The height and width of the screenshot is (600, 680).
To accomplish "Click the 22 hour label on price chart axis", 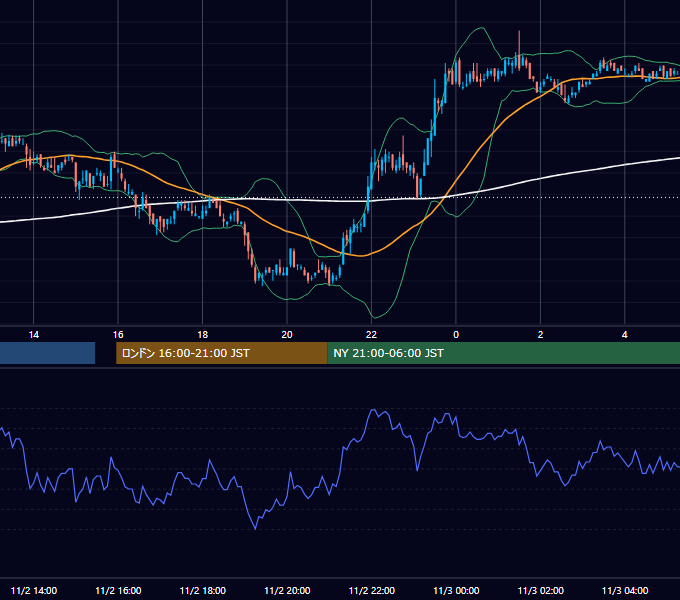I will [371, 335].
